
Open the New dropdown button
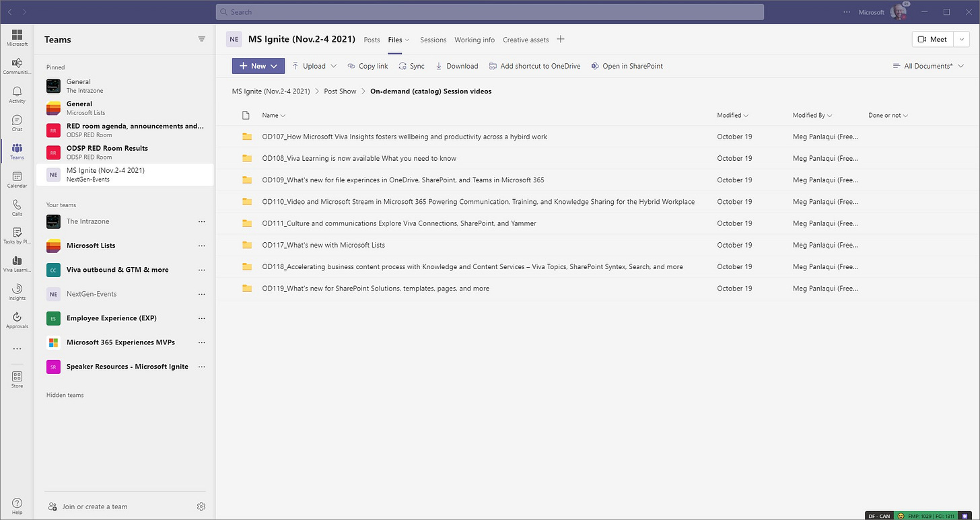pos(258,66)
